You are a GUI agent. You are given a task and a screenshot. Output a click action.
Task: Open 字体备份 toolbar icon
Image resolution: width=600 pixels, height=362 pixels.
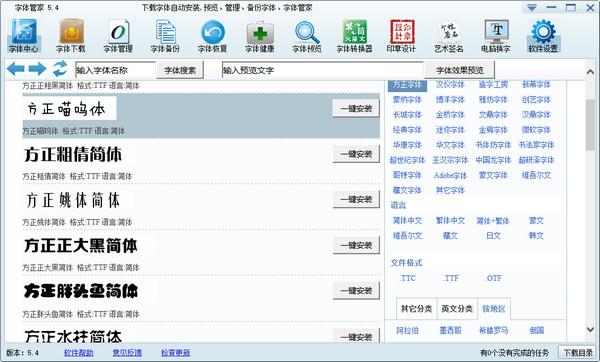165,36
